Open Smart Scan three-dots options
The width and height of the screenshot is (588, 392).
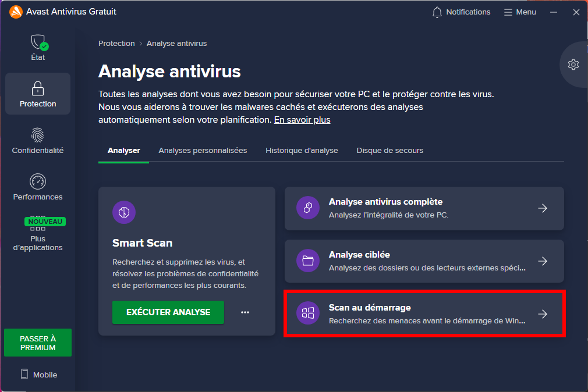[x=245, y=312]
